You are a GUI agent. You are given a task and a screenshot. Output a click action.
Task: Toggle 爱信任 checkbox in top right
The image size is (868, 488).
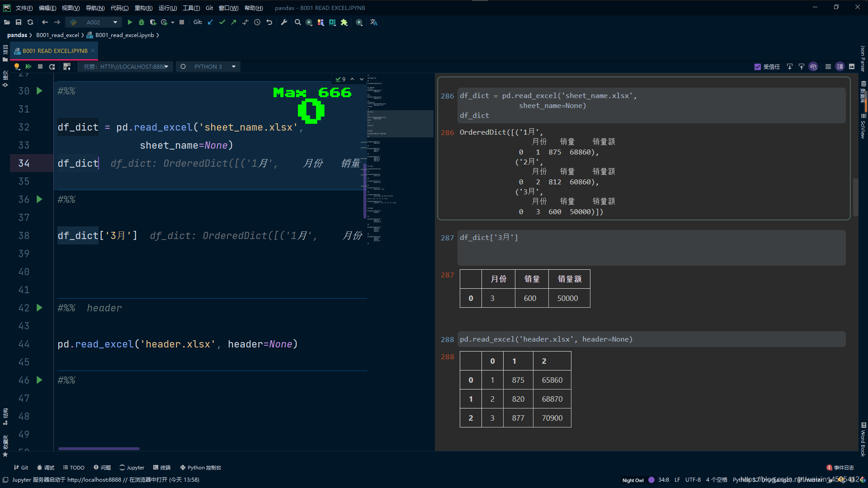point(757,66)
